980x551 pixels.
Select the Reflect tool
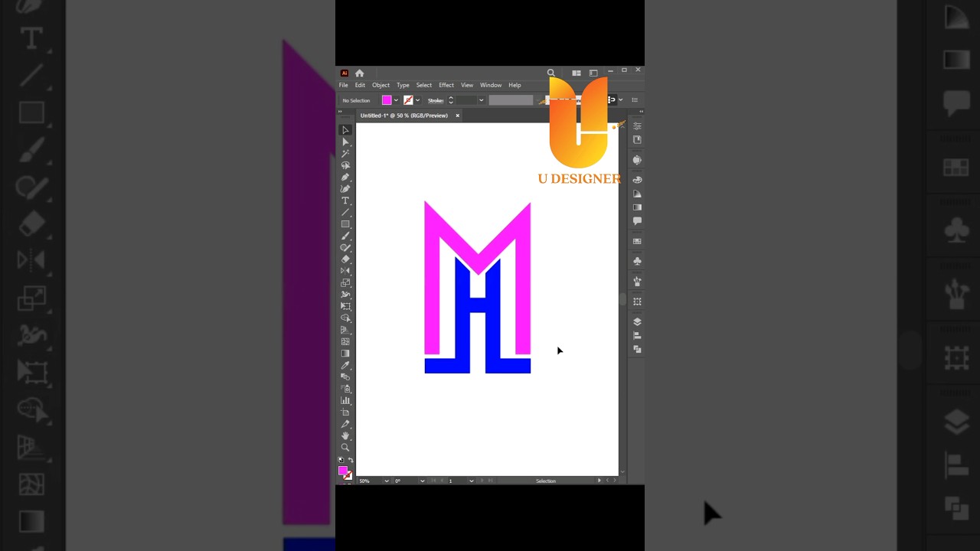[x=345, y=271]
